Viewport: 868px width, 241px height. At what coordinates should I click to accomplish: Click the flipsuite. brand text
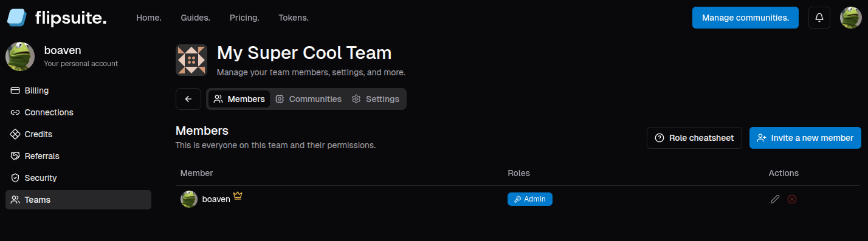(71, 18)
